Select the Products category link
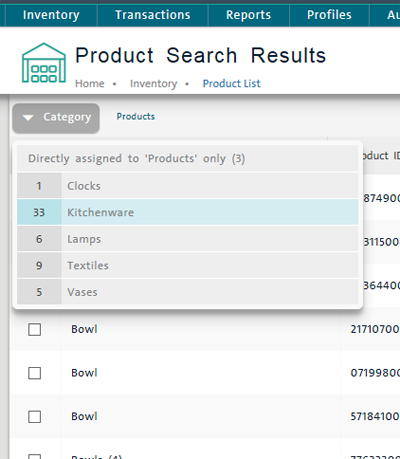This screenshot has width=400, height=459. tap(136, 117)
